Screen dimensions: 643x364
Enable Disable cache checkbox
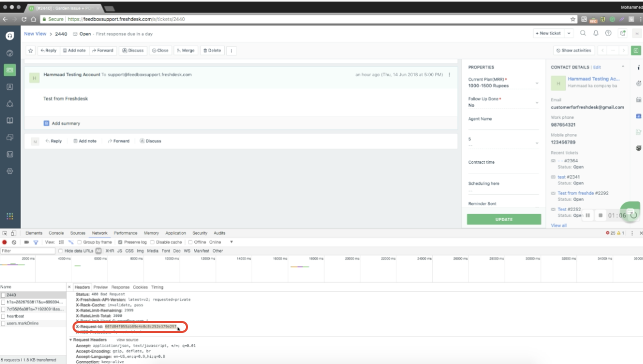(x=152, y=242)
